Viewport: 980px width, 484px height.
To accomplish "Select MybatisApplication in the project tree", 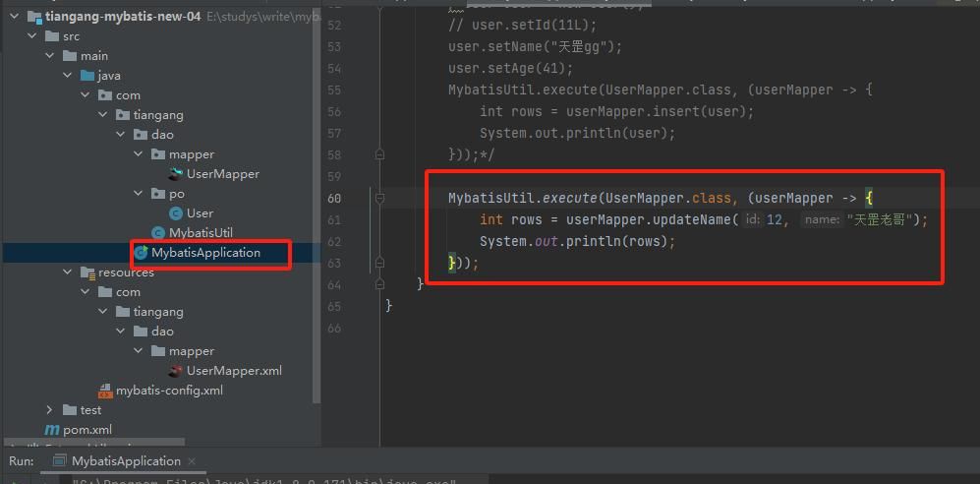I will (205, 253).
